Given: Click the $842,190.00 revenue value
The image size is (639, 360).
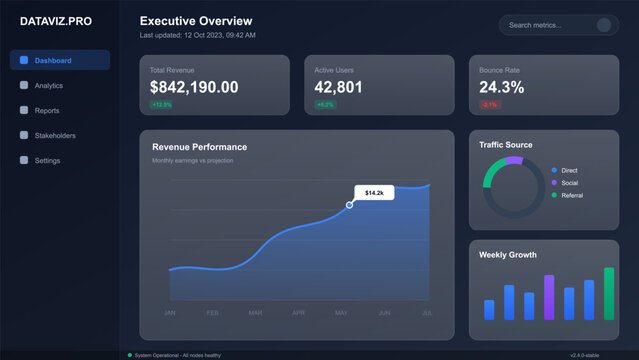Looking at the screenshot, I should coord(194,87).
